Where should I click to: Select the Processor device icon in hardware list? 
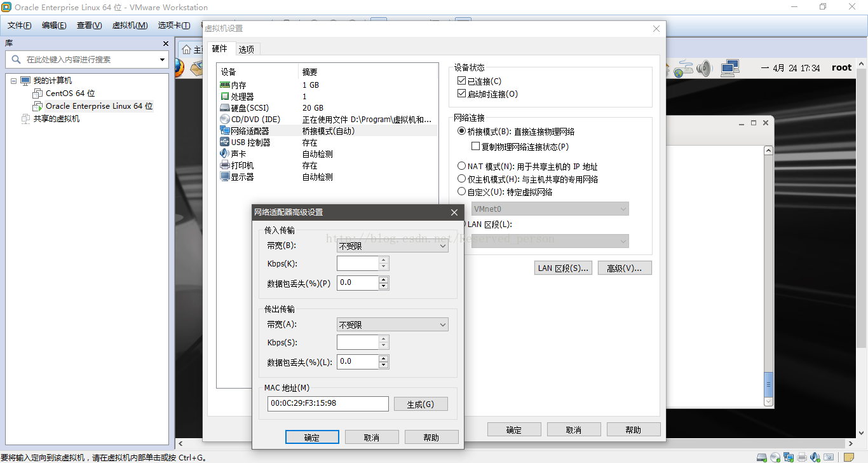click(224, 97)
